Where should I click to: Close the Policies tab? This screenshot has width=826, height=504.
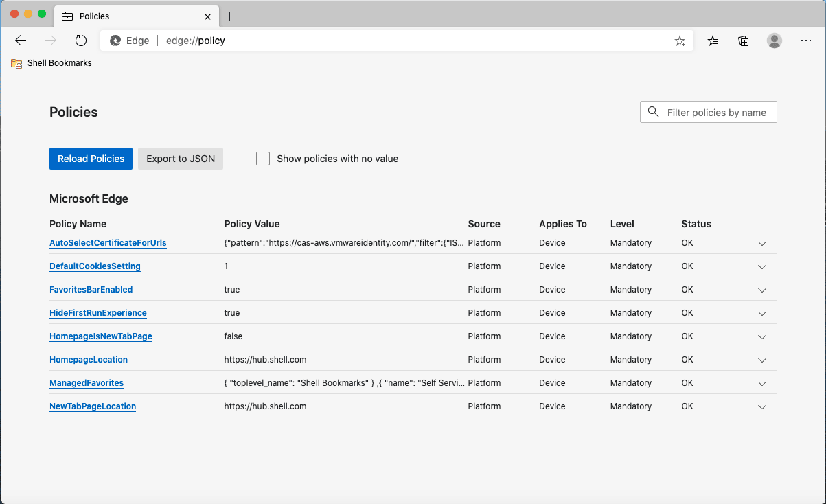[207, 16]
